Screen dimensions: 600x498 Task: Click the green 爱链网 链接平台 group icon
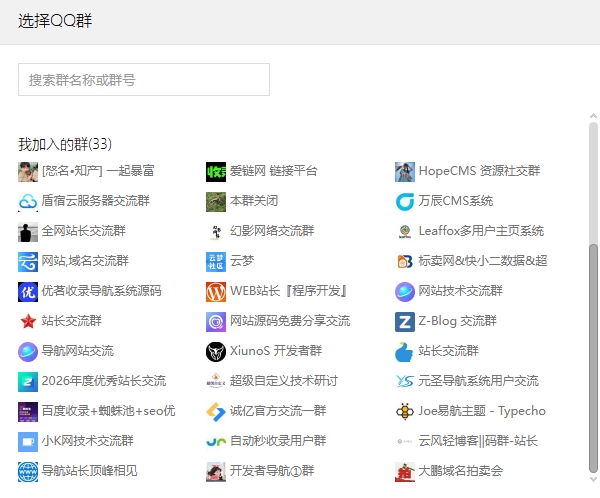(216, 171)
